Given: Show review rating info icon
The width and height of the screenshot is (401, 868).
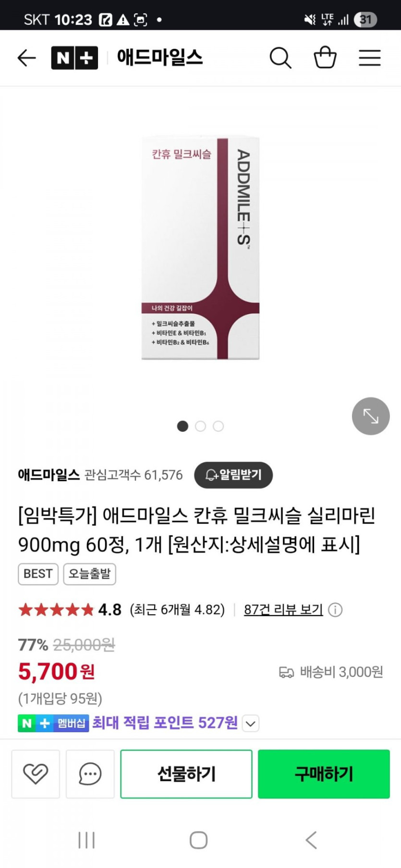Looking at the screenshot, I should (x=335, y=610).
